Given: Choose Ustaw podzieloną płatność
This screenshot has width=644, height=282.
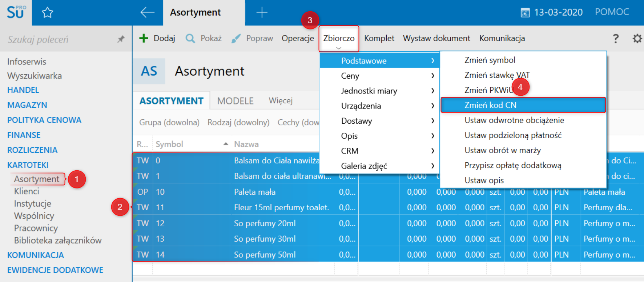Looking at the screenshot, I should click(523, 135).
